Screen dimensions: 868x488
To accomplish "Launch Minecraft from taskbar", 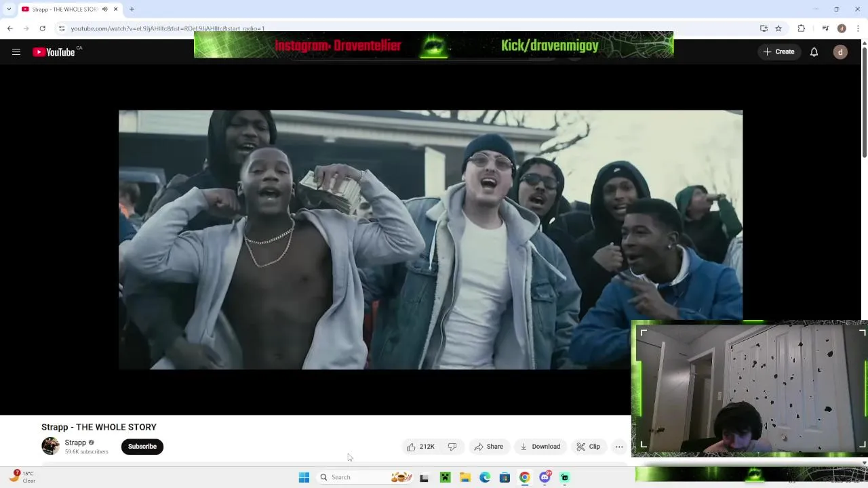I will tap(445, 478).
